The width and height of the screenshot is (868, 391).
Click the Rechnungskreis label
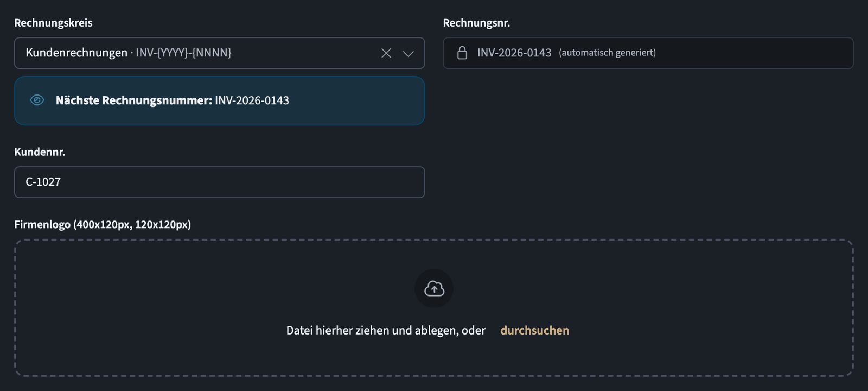click(x=53, y=23)
